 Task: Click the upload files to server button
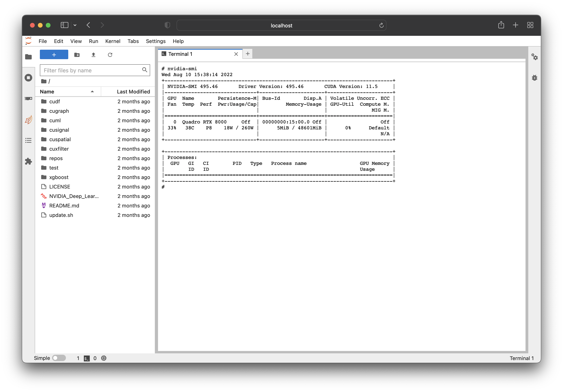pyautogui.click(x=94, y=55)
